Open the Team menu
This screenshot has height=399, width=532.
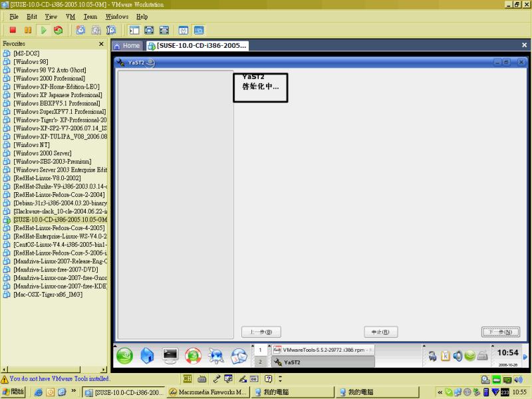(x=90, y=16)
